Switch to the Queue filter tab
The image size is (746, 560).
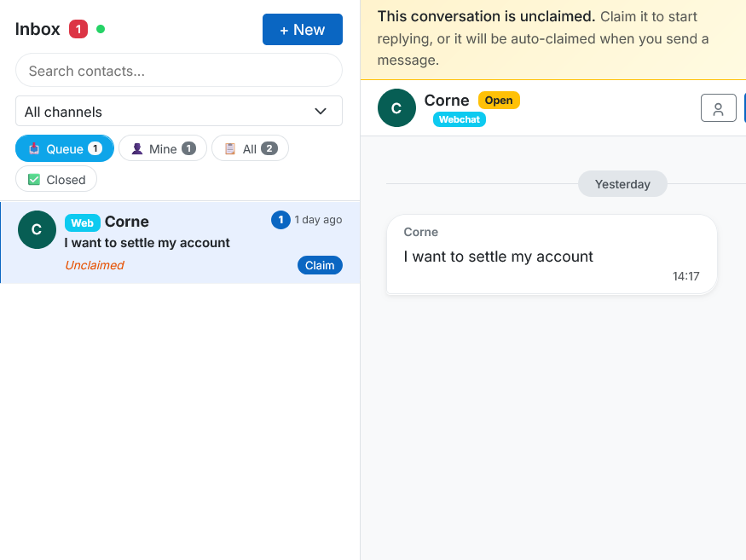pos(65,148)
